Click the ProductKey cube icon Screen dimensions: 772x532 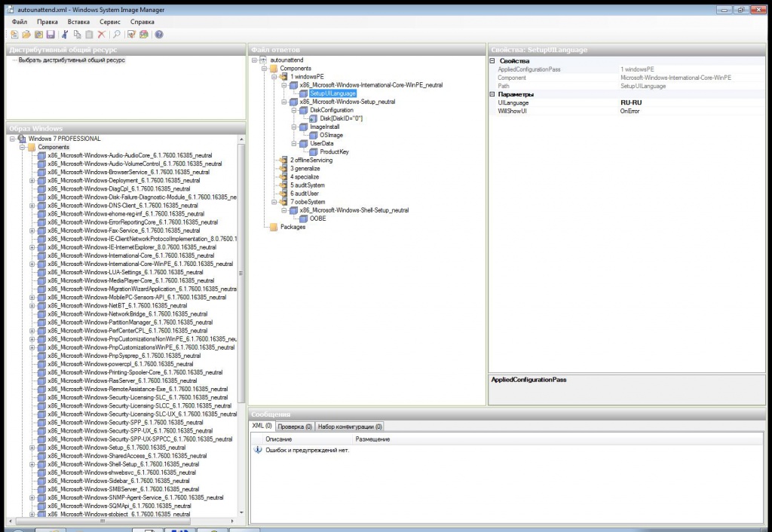313,151
